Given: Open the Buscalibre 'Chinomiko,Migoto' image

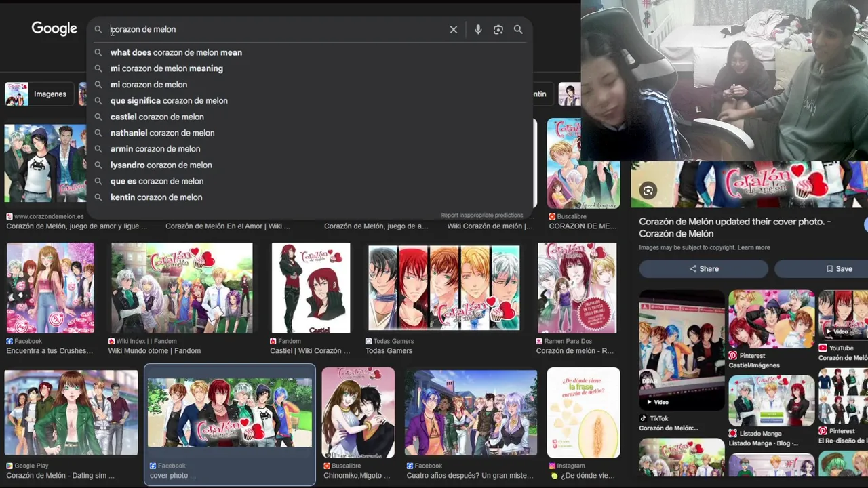Looking at the screenshot, I should 358,413.
